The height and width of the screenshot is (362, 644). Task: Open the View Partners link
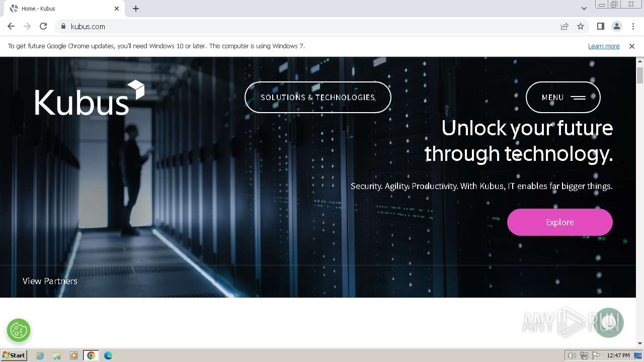coord(50,281)
